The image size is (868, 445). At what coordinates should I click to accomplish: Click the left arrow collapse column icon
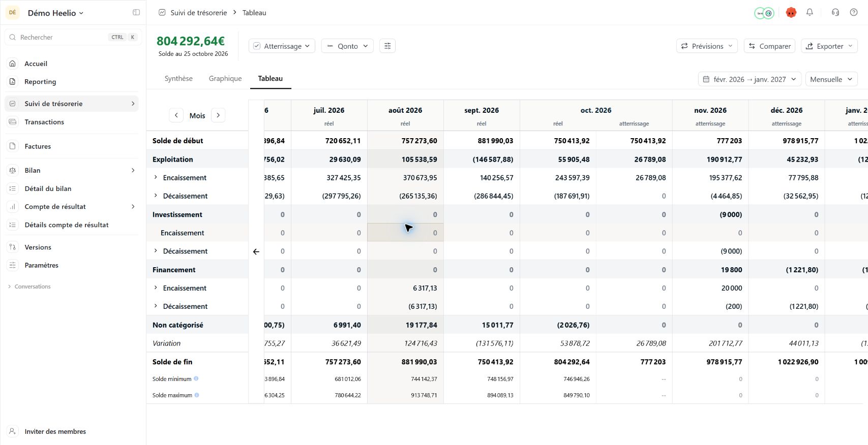(256, 251)
